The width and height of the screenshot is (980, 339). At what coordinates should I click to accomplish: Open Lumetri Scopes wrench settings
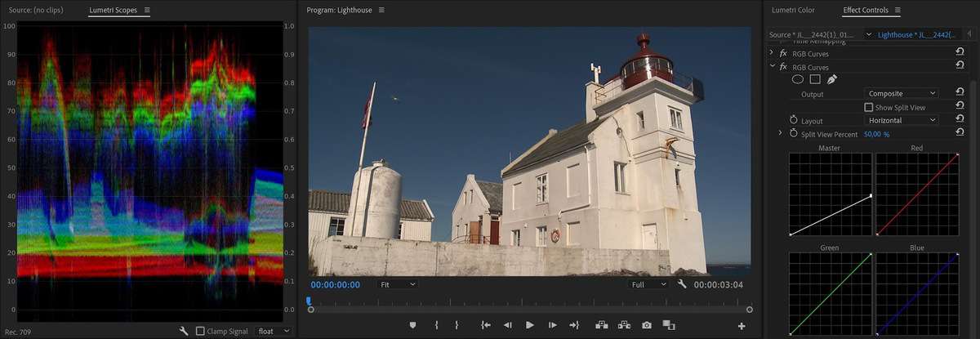point(184,331)
